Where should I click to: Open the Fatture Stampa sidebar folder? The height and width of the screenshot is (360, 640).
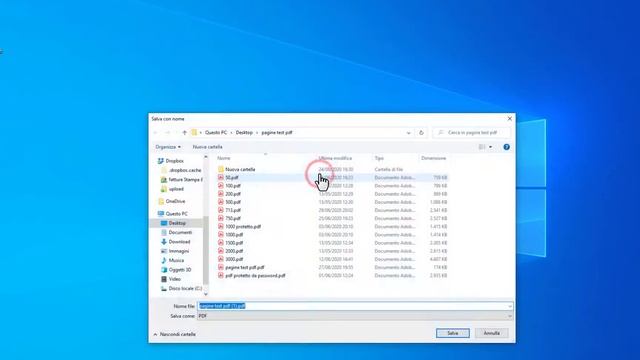point(185,180)
